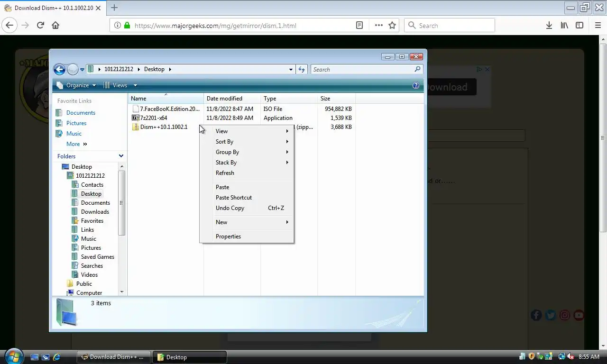Reload the page in Firefox

(x=40, y=25)
